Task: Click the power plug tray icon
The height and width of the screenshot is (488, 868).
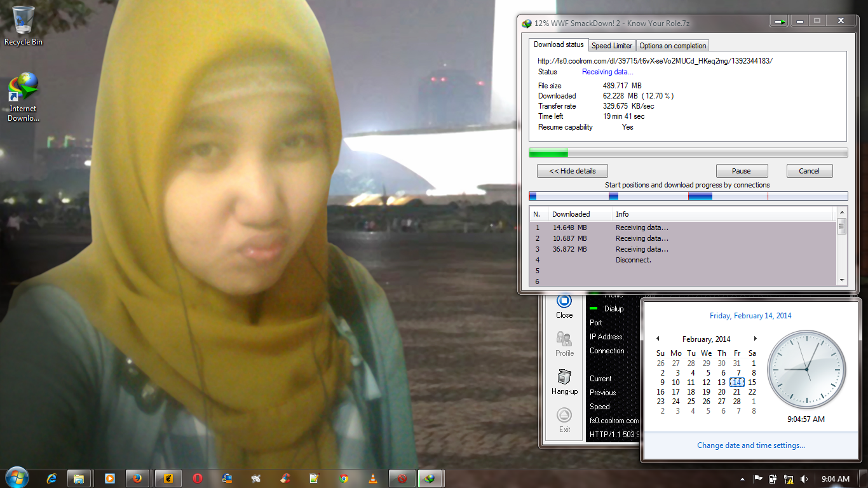Action: [773, 479]
